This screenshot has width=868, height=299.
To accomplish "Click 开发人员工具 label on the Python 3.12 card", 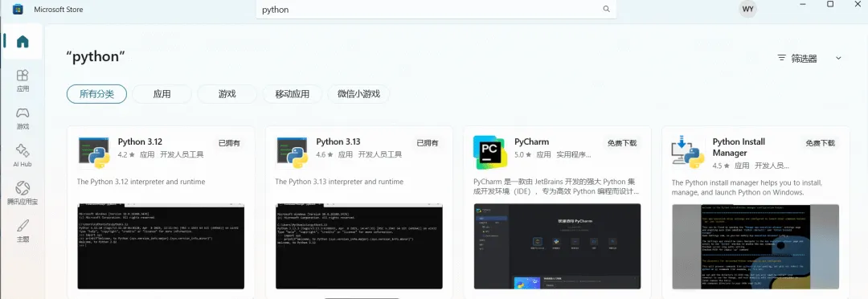I will (x=182, y=155).
